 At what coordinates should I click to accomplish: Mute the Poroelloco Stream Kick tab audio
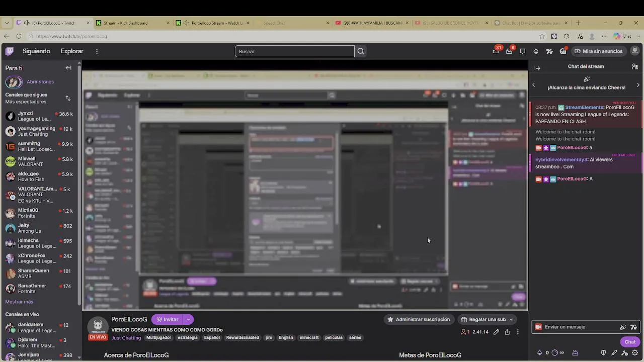coord(187,23)
